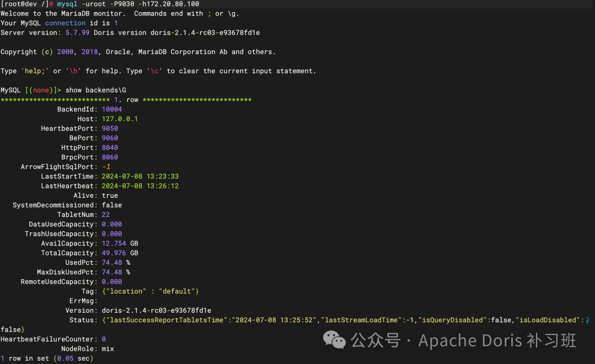Screen dimensions: 595x364
Task: Click the HttpPort value 8040
Action: (x=110, y=147)
